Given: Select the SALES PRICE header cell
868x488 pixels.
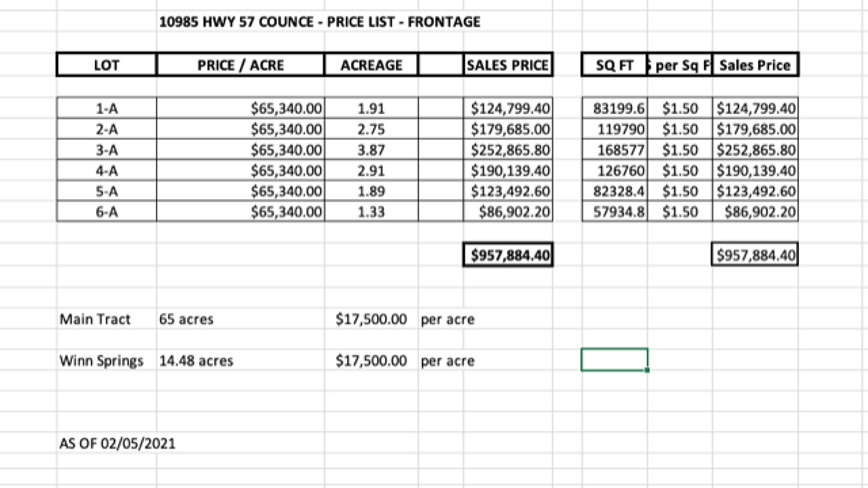Looking at the screenshot, I should 507,65.
